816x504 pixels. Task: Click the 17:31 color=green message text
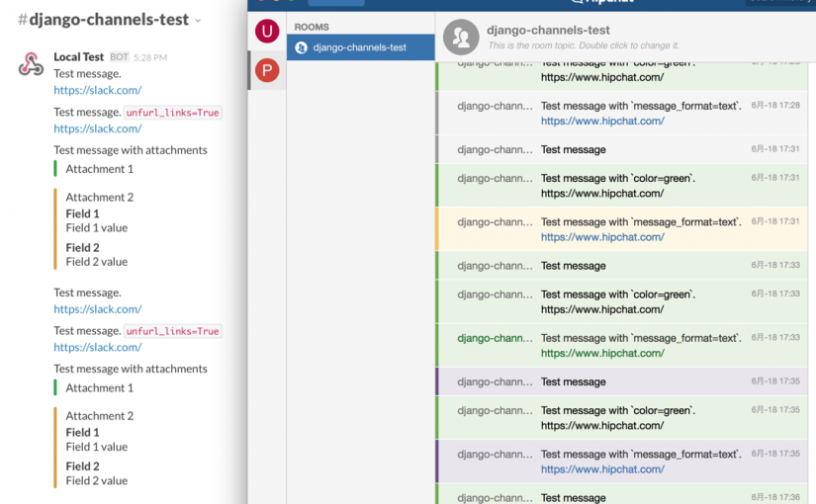coord(618,179)
